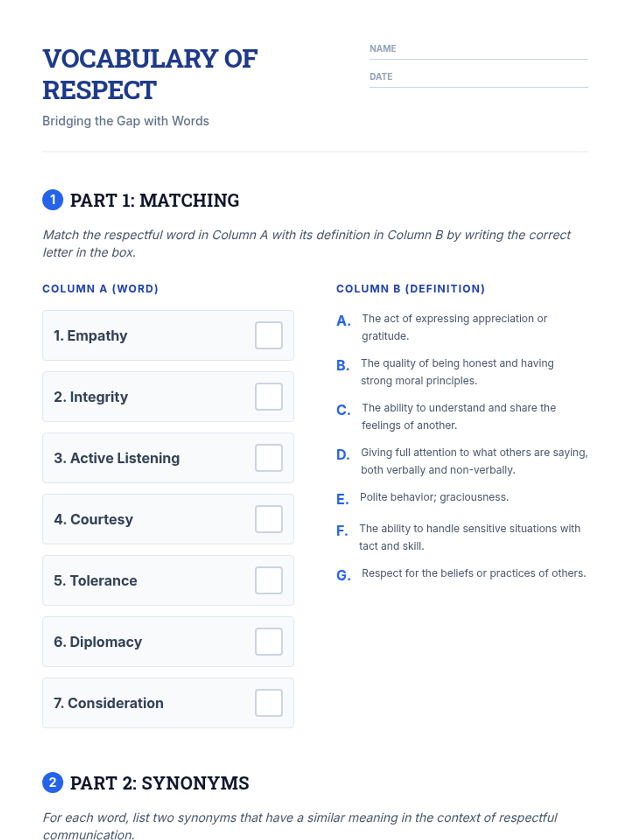
Task: Click letter G beside beliefs definition
Action: [x=343, y=575]
